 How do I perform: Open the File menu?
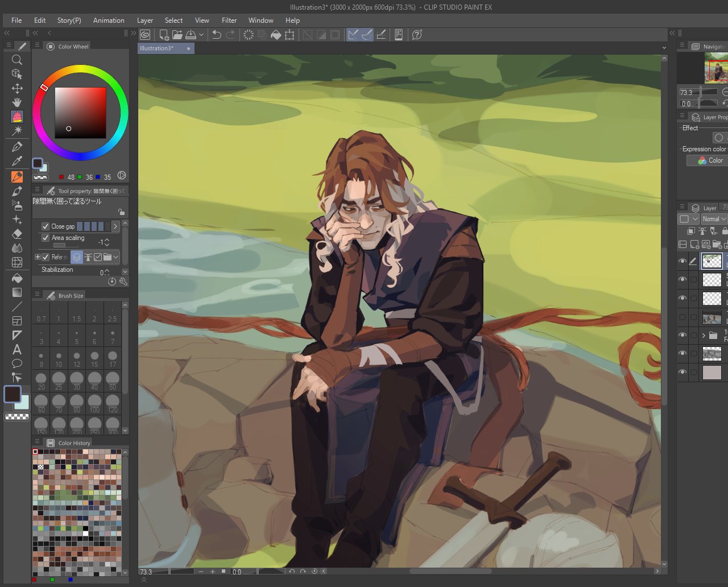pos(16,20)
